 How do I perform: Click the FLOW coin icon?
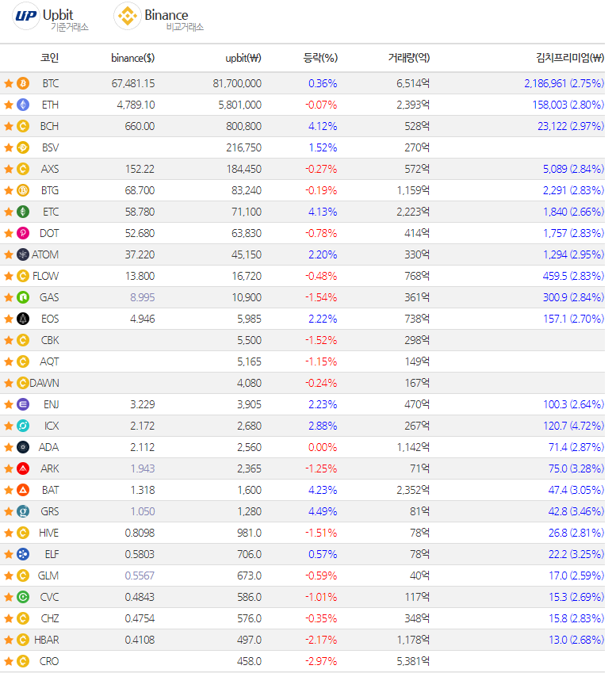pyautogui.click(x=23, y=276)
